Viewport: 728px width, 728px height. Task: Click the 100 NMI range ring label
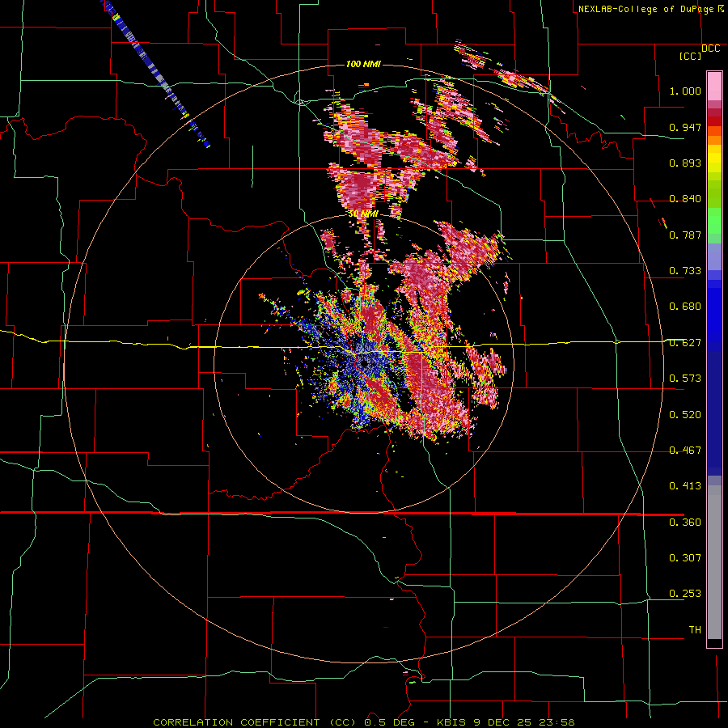click(x=363, y=64)
